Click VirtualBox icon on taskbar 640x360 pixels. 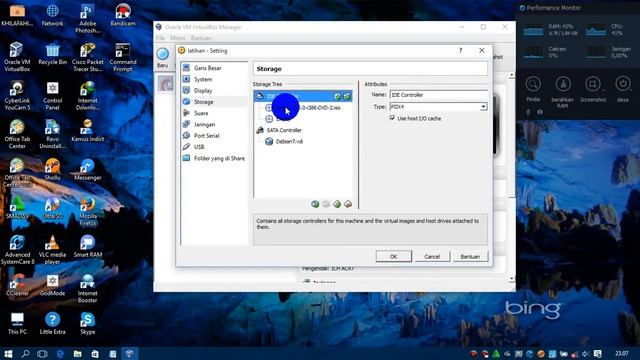click(x=129, y=353)
